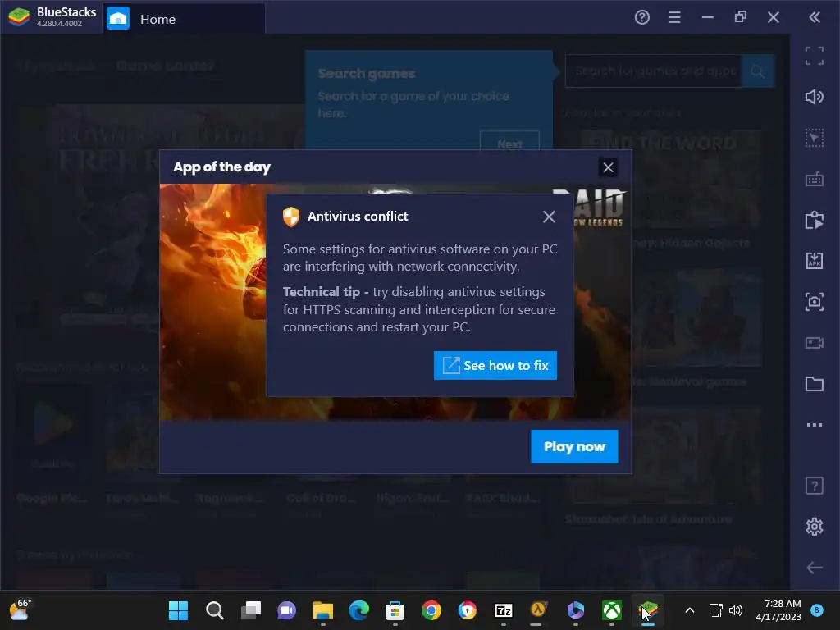Show hidden system tray icons

tap(690, 610)
